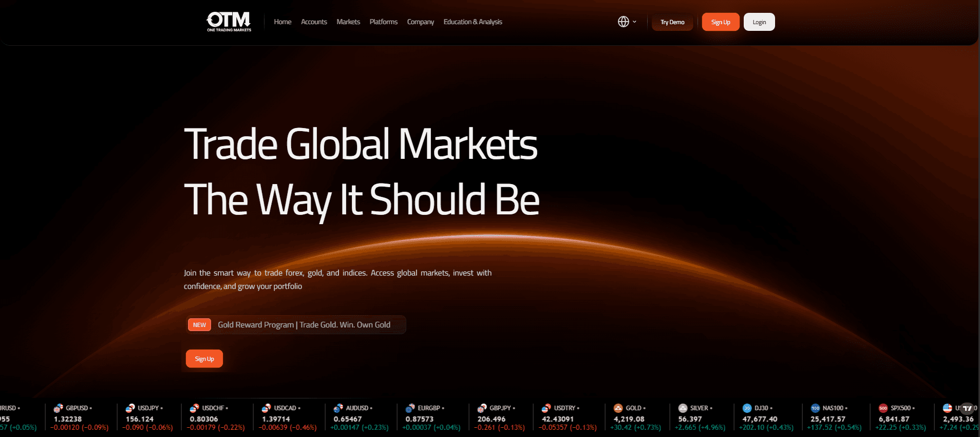
Task: Click the EURGBP flag icon in ticker
Action: [x=410, y=408]
